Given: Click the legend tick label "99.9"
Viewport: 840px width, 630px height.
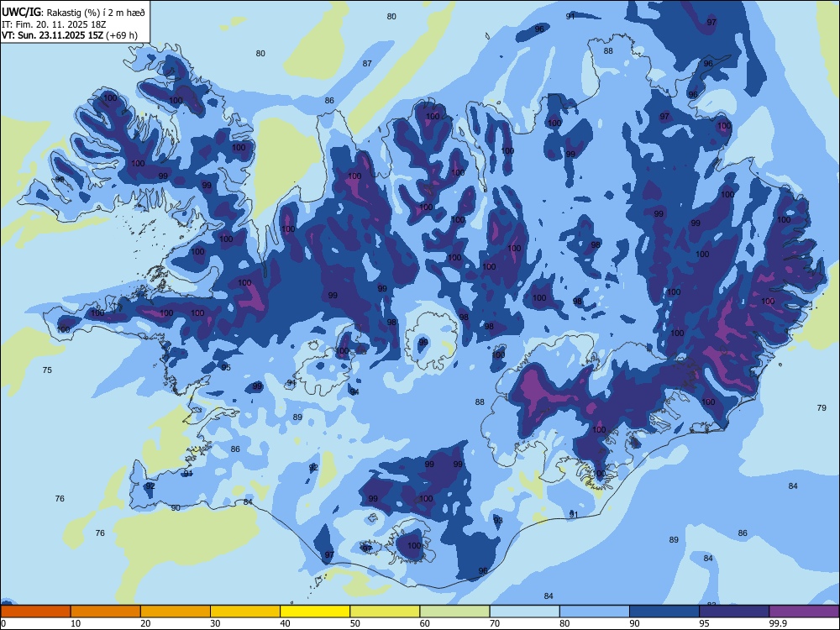Looking at the screenshot, I should [777, 623].
